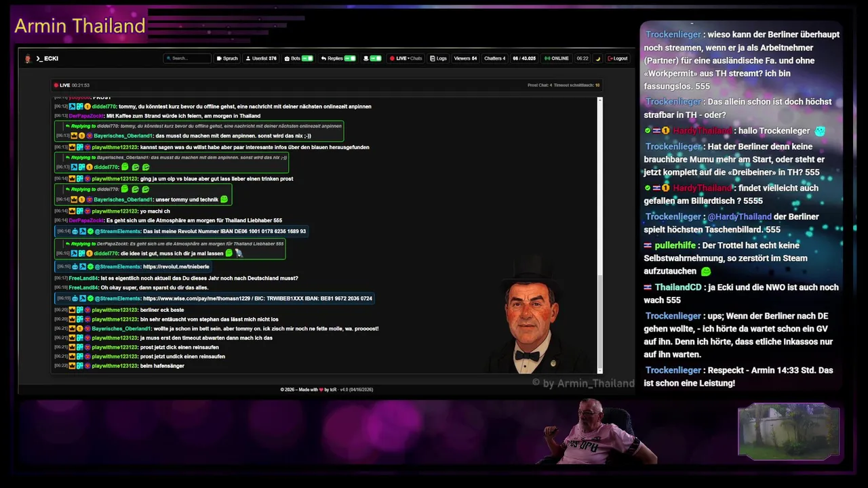
Task: Click the flag badge beside ThailandCD
Action: pyautogui.click(x=648, y=287)
